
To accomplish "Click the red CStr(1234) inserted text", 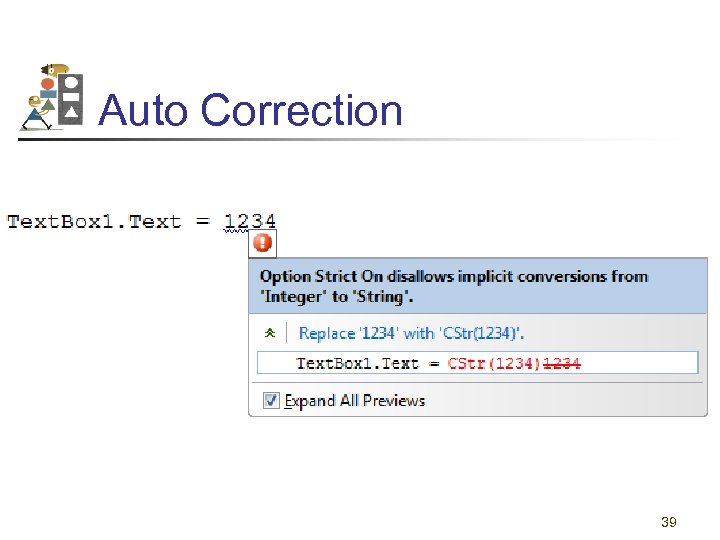I will tap(494, 363).
